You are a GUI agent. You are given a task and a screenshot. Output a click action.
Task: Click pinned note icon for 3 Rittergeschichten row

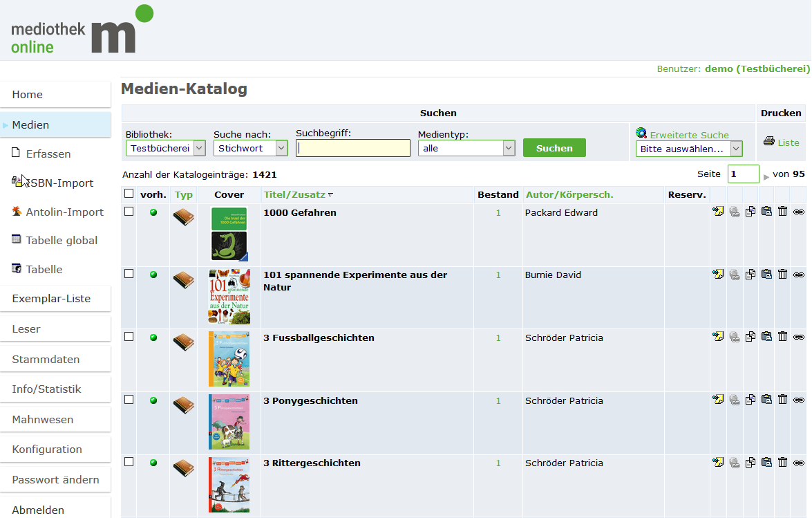718,462
